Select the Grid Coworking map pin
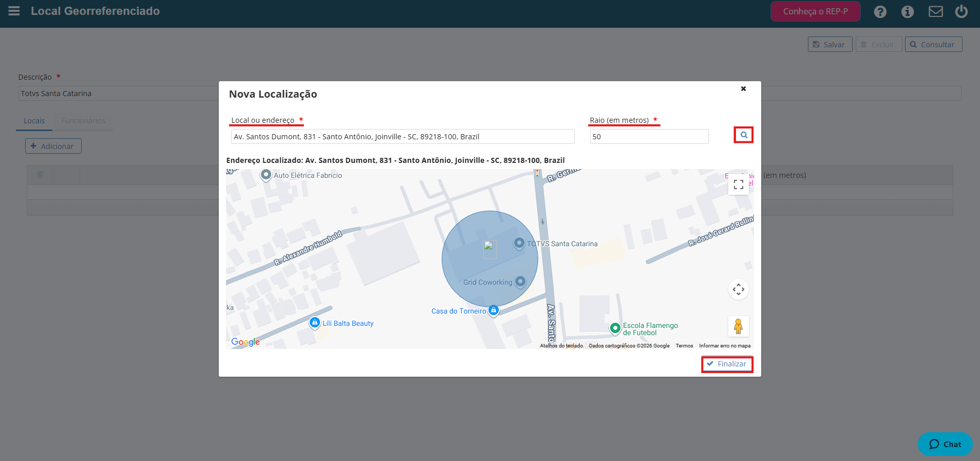Viewport: 980px width, 461px height. pos(520,282)
